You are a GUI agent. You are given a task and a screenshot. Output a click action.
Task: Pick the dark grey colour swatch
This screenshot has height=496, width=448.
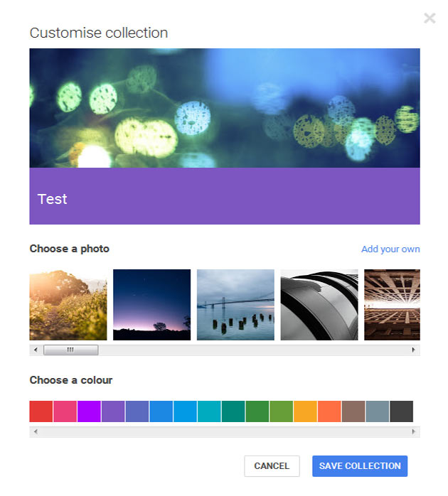(x=401, y=411)
